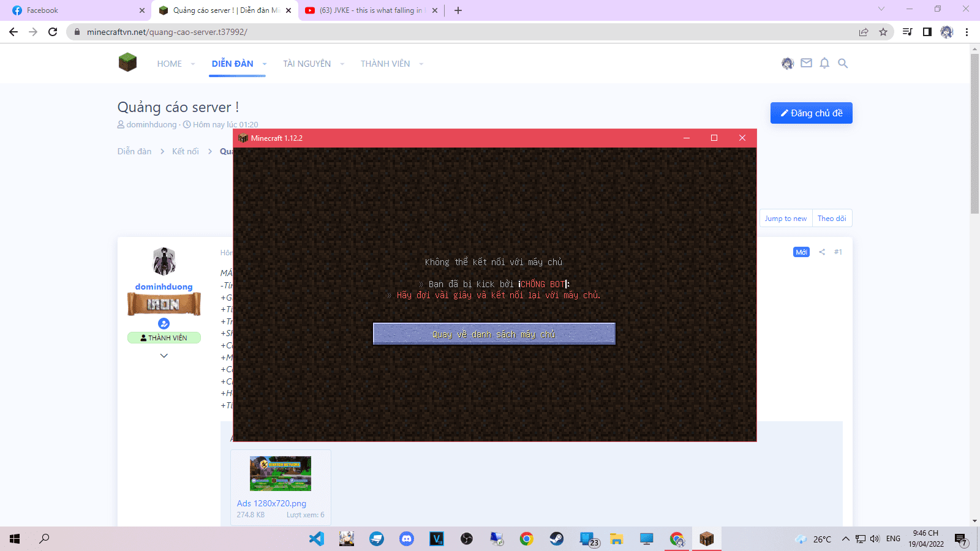Bookmark this page with the star icon

883,32
